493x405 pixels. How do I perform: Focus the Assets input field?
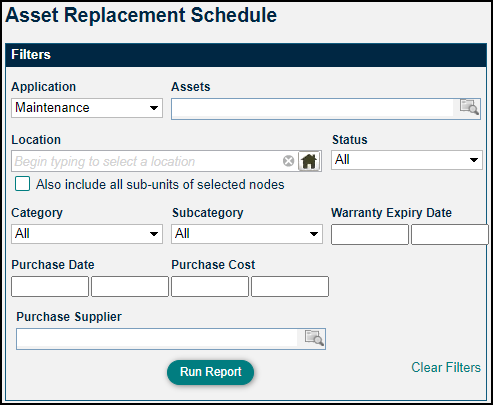pos(313,109)
